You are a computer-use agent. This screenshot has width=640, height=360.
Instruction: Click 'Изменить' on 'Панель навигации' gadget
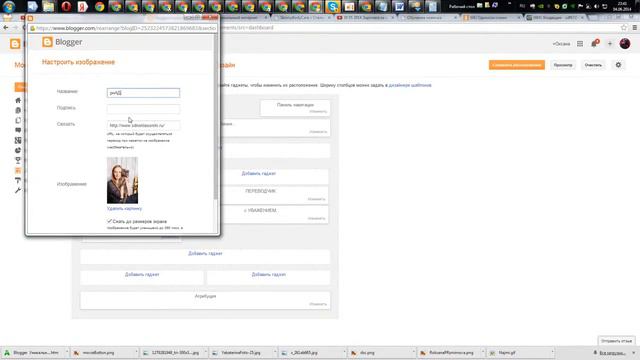click(x=318, y=111)
